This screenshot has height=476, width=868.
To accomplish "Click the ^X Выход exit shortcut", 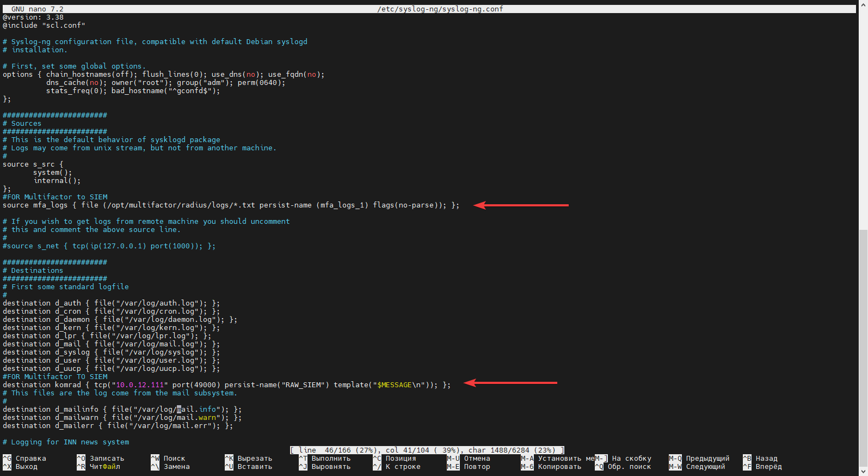I will point(20,467).
